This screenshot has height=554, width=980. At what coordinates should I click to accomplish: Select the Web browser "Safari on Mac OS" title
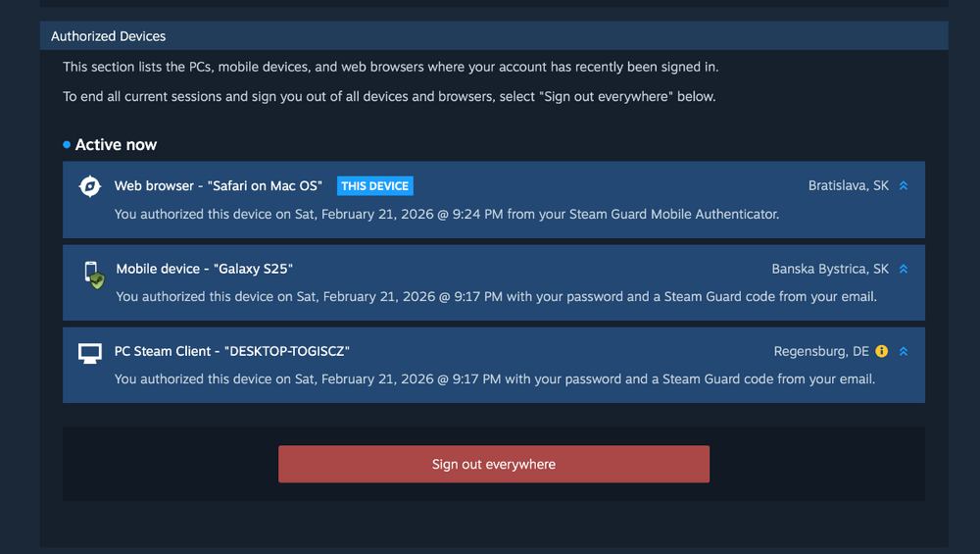pyautogui.click(x=219, y=186)
